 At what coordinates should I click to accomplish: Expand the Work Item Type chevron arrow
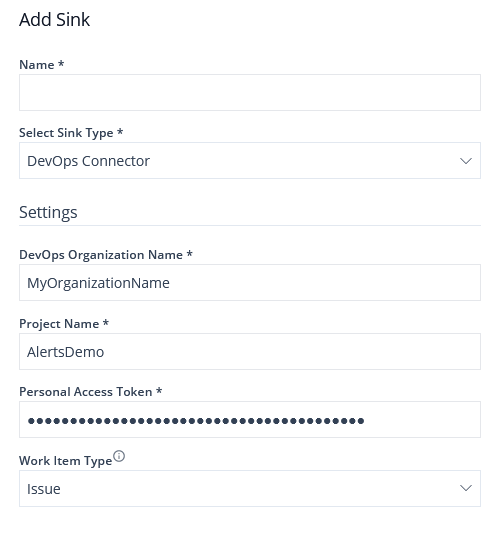click(x=466, y=488)
